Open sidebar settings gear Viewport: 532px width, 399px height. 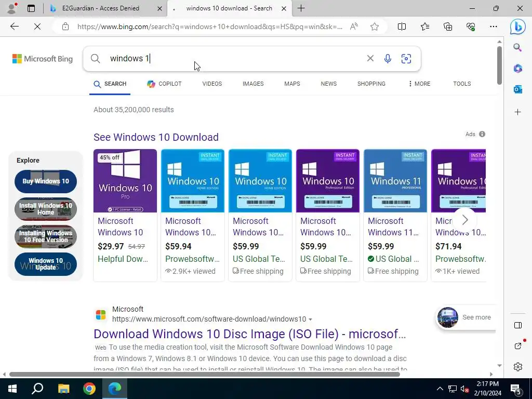coord(518,367)
